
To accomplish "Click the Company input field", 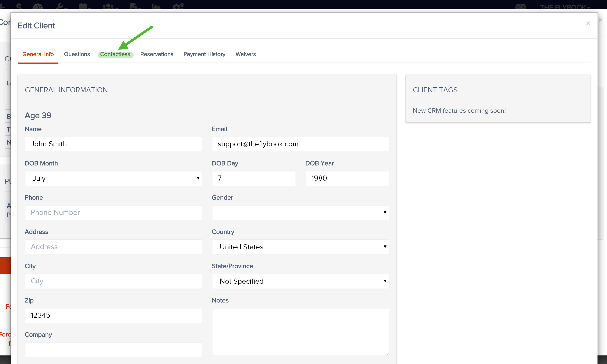I will (114, 350).
